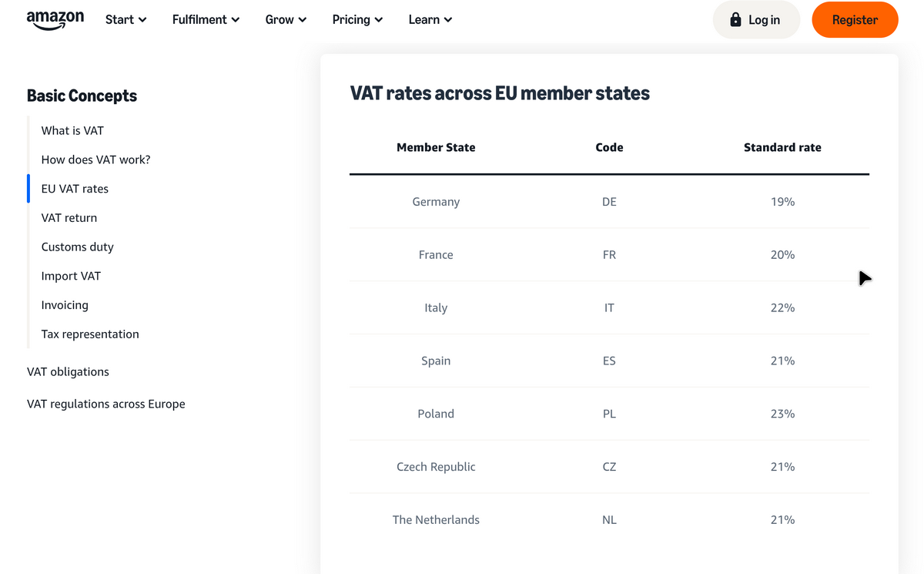The height and width of the screenshot is (574, 924).
Task: Select Import VAT in sidebar
Action: (71, 276)
